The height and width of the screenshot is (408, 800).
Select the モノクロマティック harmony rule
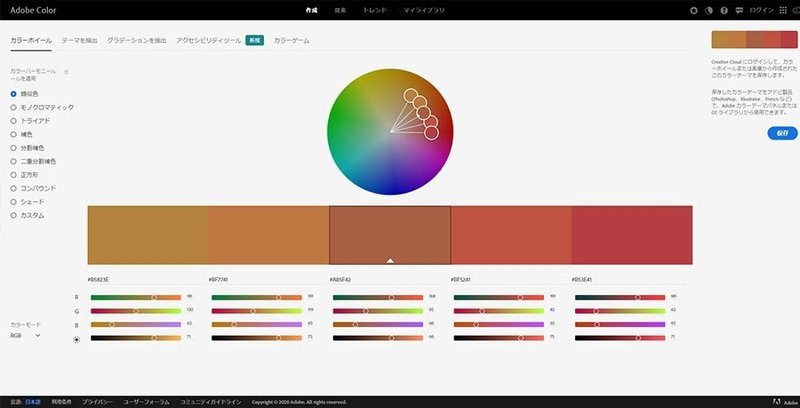(x=42, y=107)
